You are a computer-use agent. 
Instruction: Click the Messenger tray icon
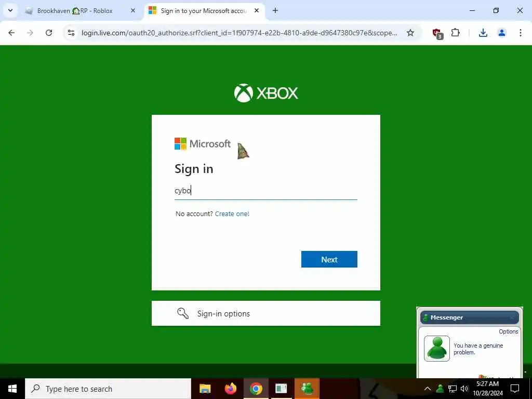point(440,389)
